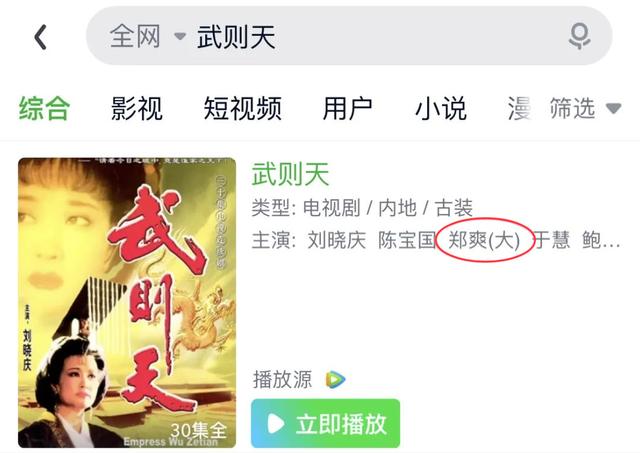Select the 用户 tab

[x=347, y=109]
